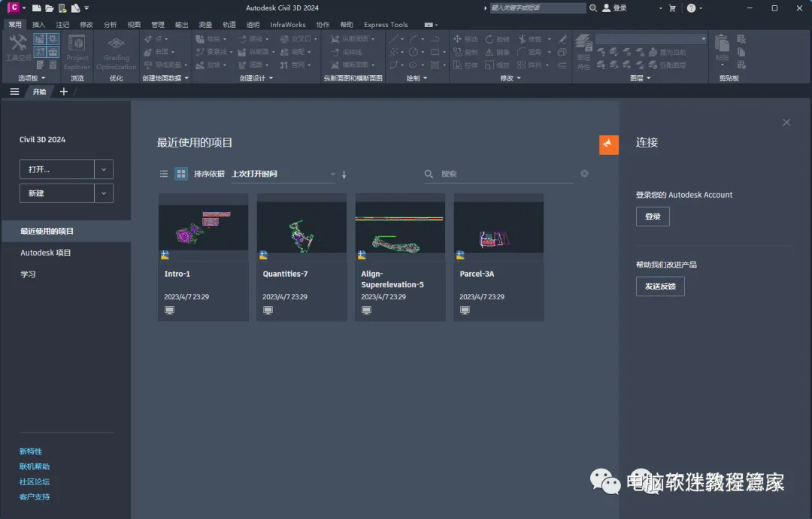
Task: Expand the 打开 Open button dropdown arrow
Action: pyautogui.click(x=104, y=169)
